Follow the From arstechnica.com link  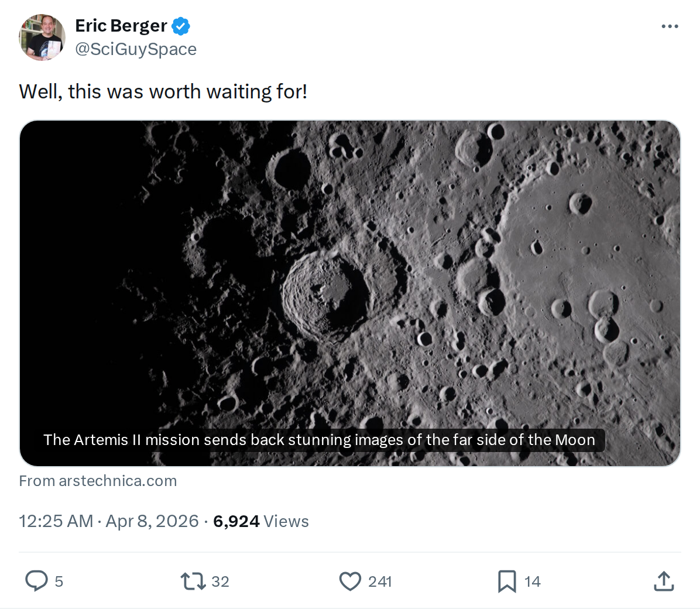point(98,481)
